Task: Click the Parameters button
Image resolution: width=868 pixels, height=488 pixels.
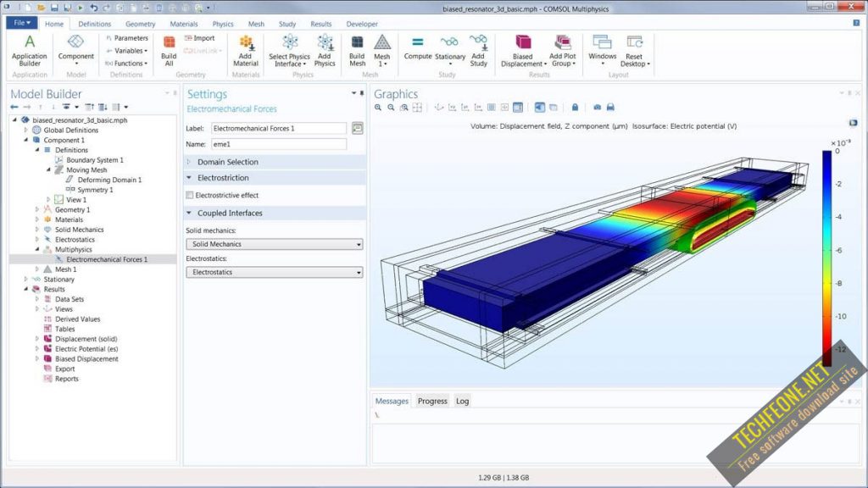Action: pyautogui.click(x=127, y=38)
